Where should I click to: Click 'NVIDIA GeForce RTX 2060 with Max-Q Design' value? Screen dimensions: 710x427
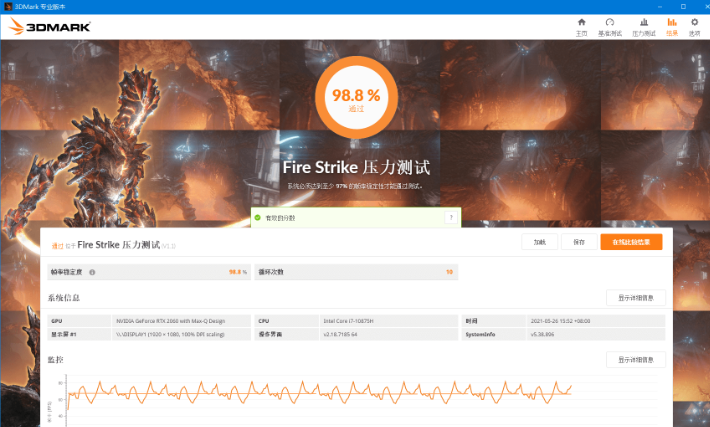(x=170, y=321)
